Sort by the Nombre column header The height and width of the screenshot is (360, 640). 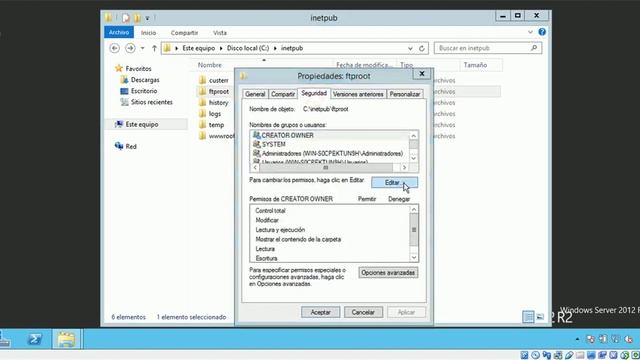[209, 65]
